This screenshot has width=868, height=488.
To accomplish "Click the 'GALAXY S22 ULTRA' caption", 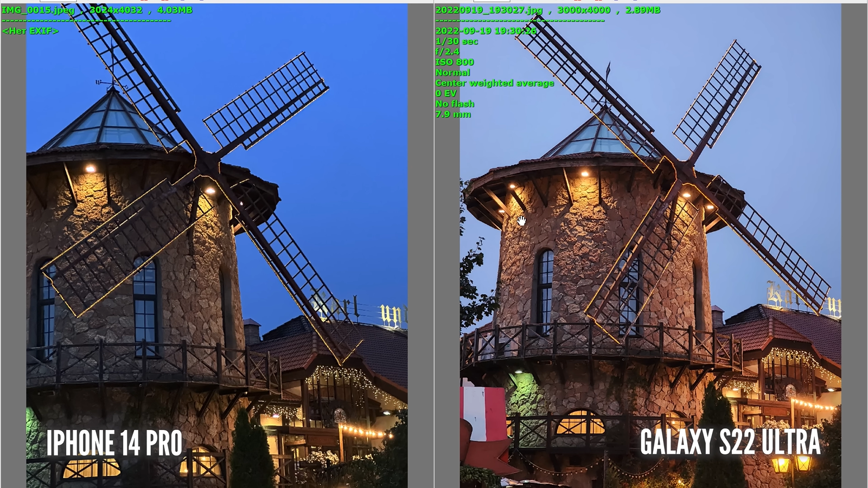I will 730,442.
